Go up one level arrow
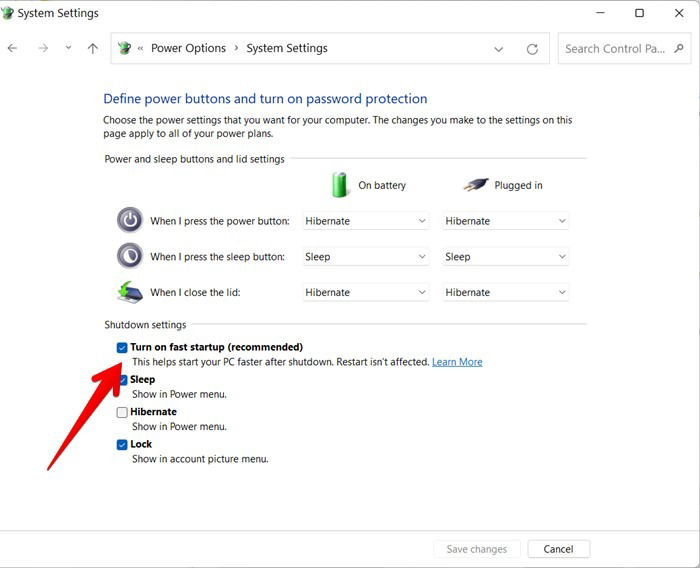Image resolution: width=700 pixels, height=568 pixels. coord(92,48)
